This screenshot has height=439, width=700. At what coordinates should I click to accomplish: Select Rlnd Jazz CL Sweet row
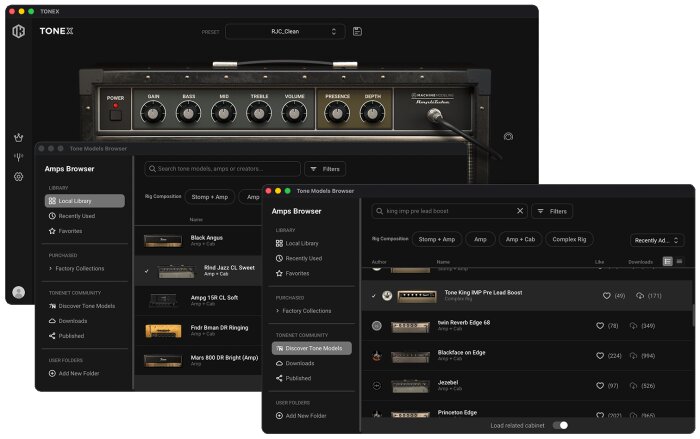[199, 271]
